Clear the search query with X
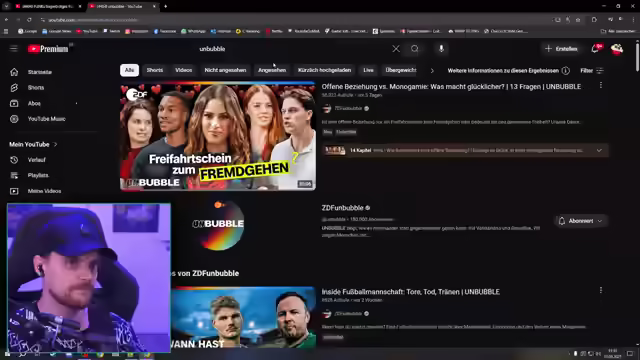The image size is (640, 360). (x=396, y=49)
